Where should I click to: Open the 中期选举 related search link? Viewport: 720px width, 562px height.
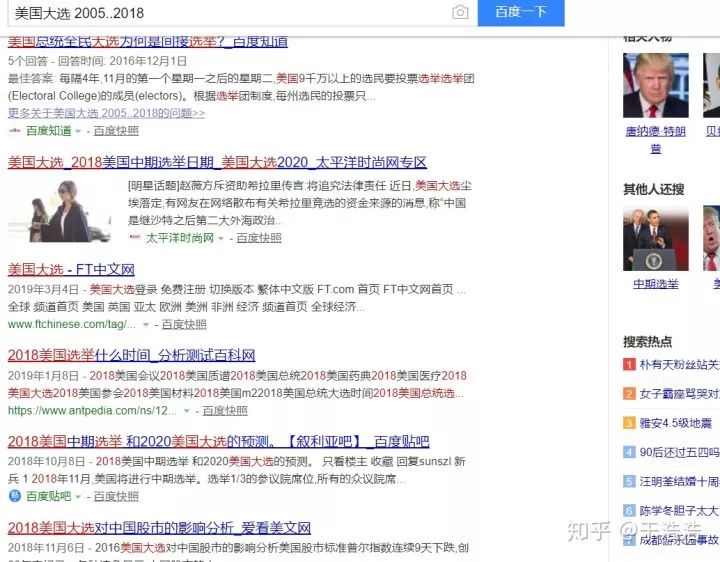point(656,284)
